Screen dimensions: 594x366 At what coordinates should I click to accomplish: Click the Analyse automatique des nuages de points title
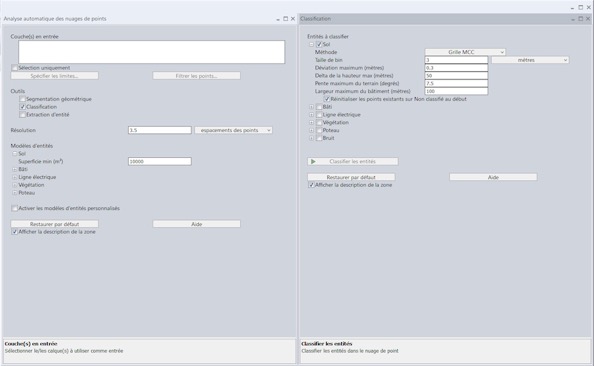55,19
